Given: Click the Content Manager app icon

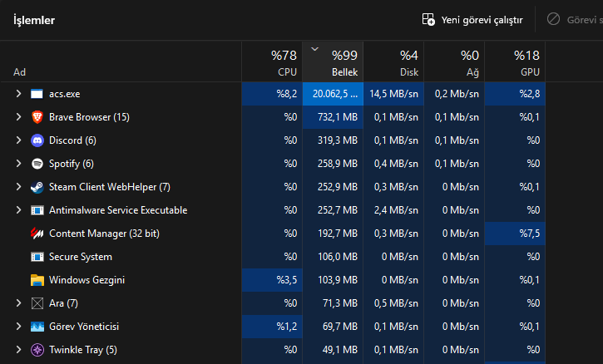Looking at the screenshot, I should (x=37, y=234).
